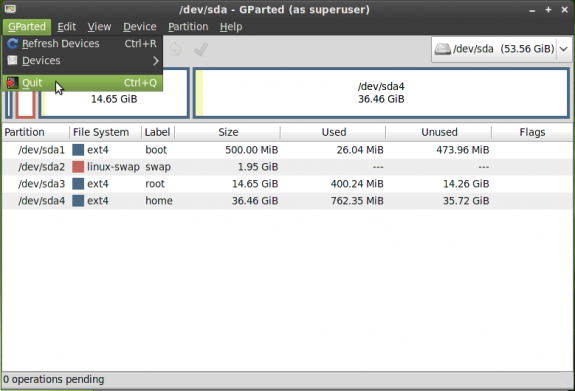
Task: Click the linux-swap red color swatch
Action: click(x=78, y=167)
